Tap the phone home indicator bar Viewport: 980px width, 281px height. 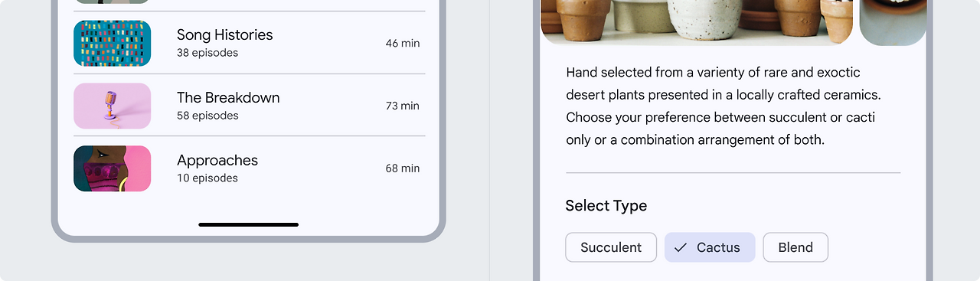coord(249,224)
